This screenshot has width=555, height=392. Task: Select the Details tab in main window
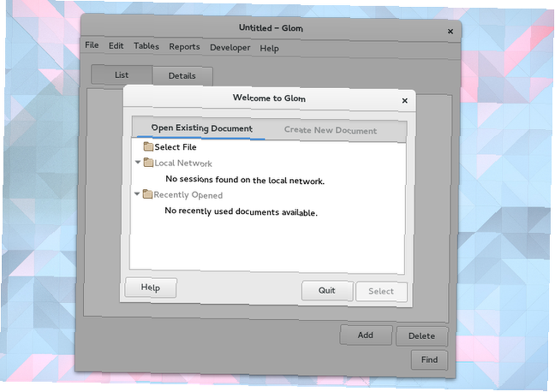[182, 76]
